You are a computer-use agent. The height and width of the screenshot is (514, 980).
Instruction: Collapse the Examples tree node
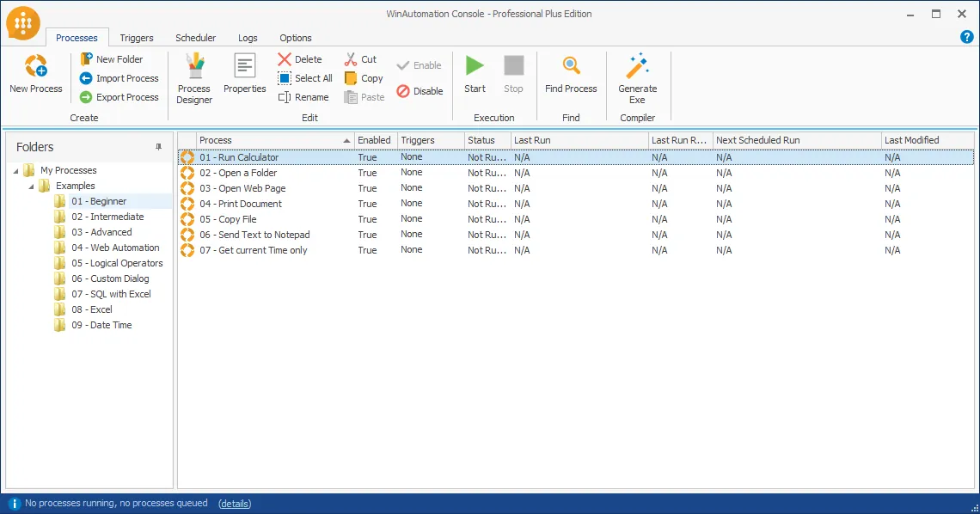click(x=31, y=187)
